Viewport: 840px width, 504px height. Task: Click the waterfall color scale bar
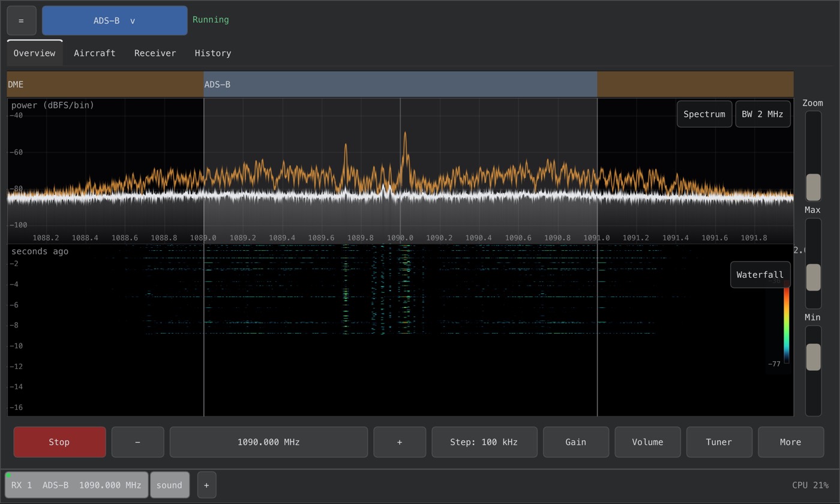pos(787,322)
